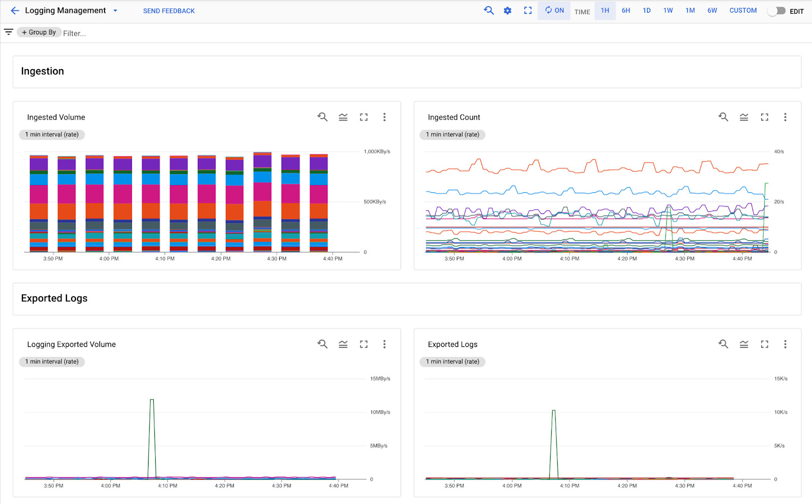This screenshot has width=812, height=504.
Task: Open the Logging Management dropdown arrow
Action: pos(115,10)
